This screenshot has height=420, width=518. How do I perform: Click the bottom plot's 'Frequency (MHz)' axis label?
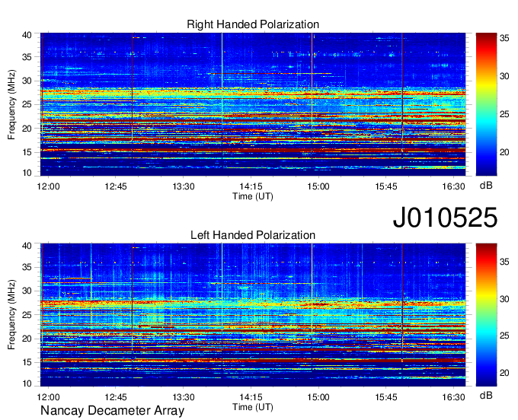[x=11, y=315]
